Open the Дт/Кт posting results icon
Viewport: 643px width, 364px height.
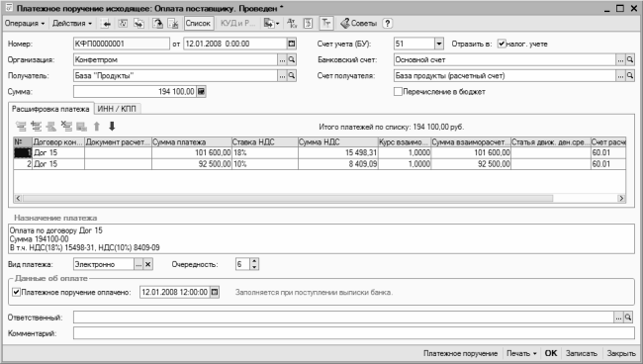tap(292, 24)
